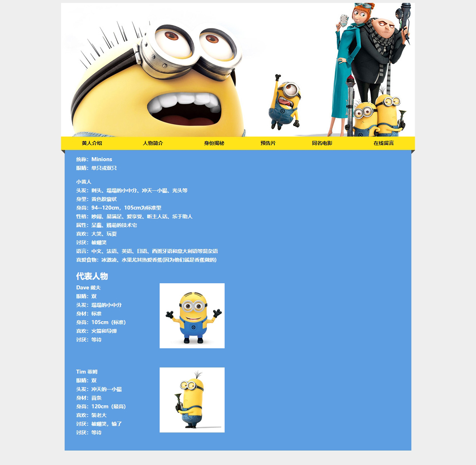Click the 语言: 中文、法语 line

point(147,251)
